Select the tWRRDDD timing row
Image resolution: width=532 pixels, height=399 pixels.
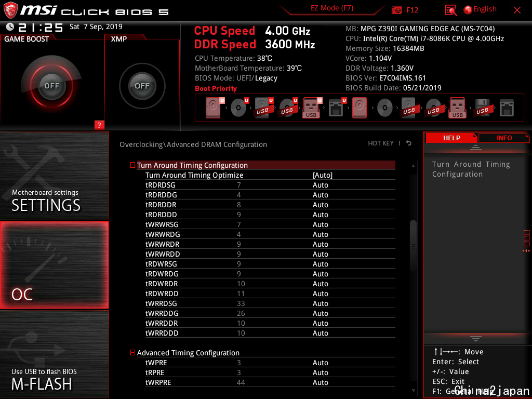point(270,332)
